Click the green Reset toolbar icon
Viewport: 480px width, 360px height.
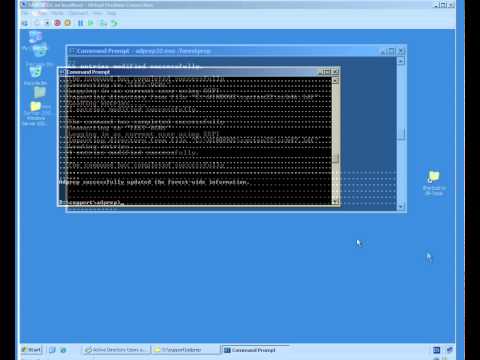91,23
